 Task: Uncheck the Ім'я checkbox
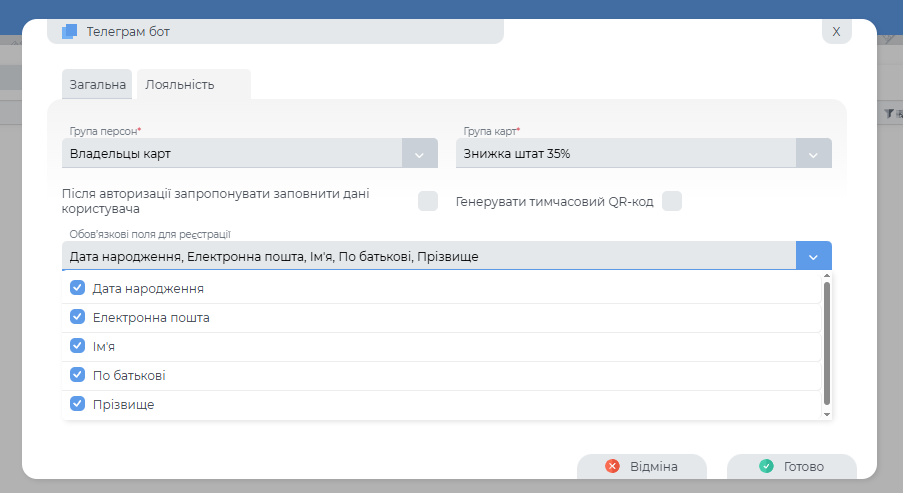coord(77,346)
